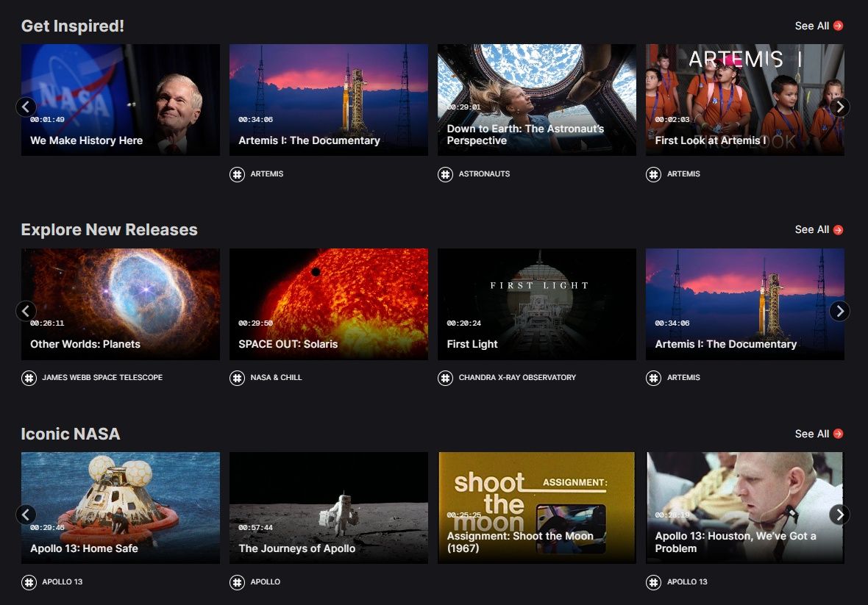Play First Look at Artemis I video
Image resolution: width=868 pixels, height=605 pixels.
click(744, 99)
